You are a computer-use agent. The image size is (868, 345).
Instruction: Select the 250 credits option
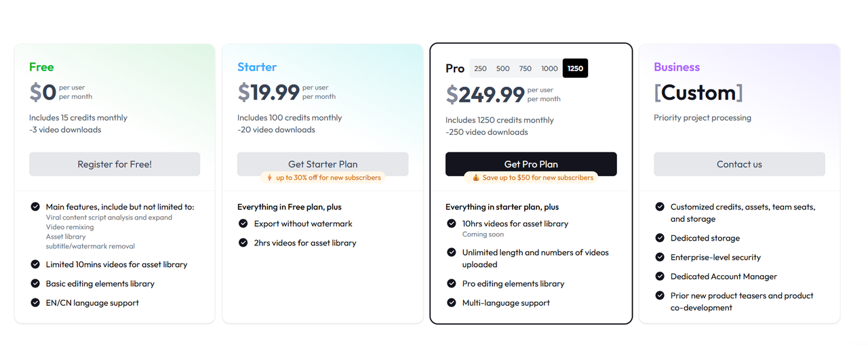(481, 68)
